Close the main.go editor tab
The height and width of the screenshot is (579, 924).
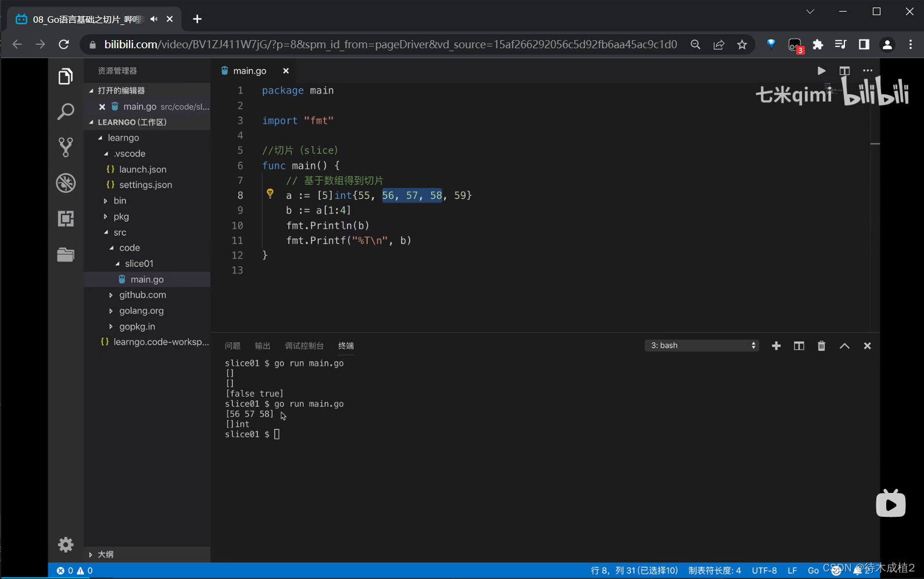click(286, 71)
